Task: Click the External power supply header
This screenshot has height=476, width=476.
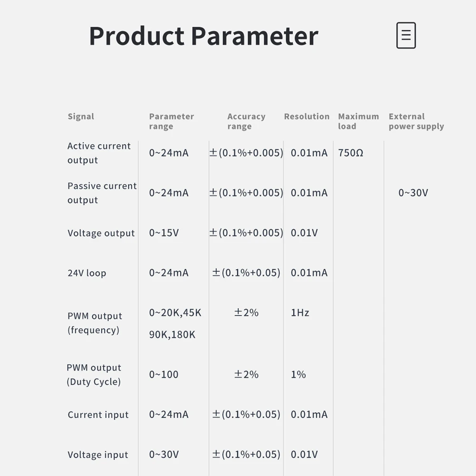Action: tap(416, 121)
